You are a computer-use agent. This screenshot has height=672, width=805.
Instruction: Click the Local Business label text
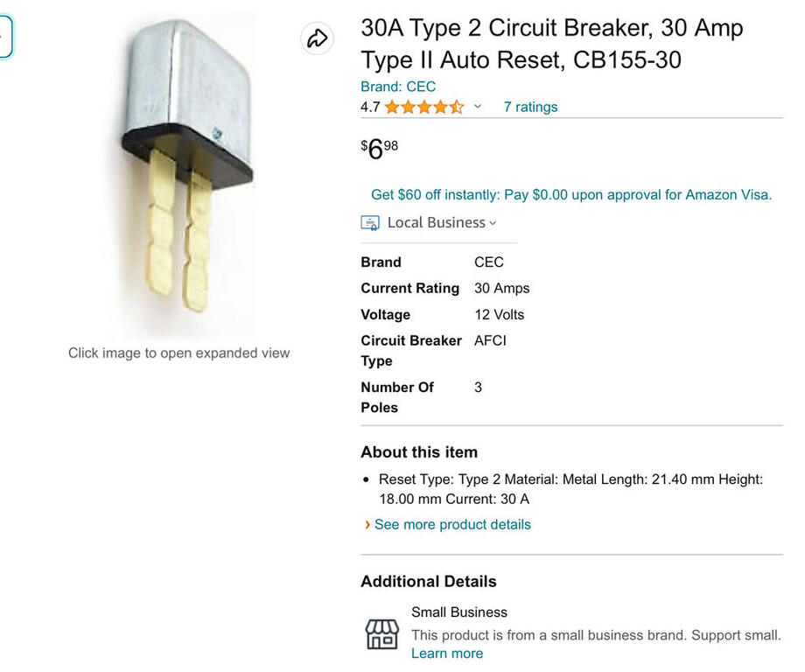(436, 223)
